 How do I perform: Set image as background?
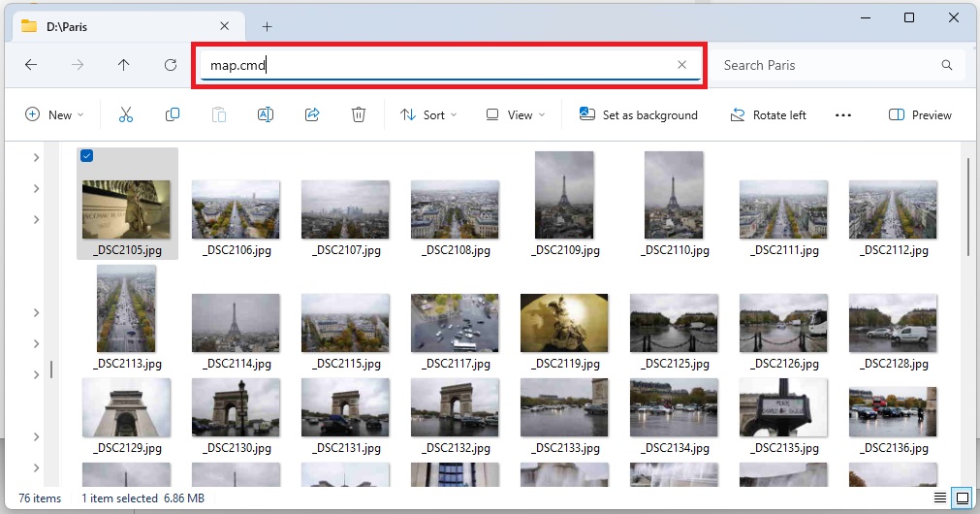point(638,115)
